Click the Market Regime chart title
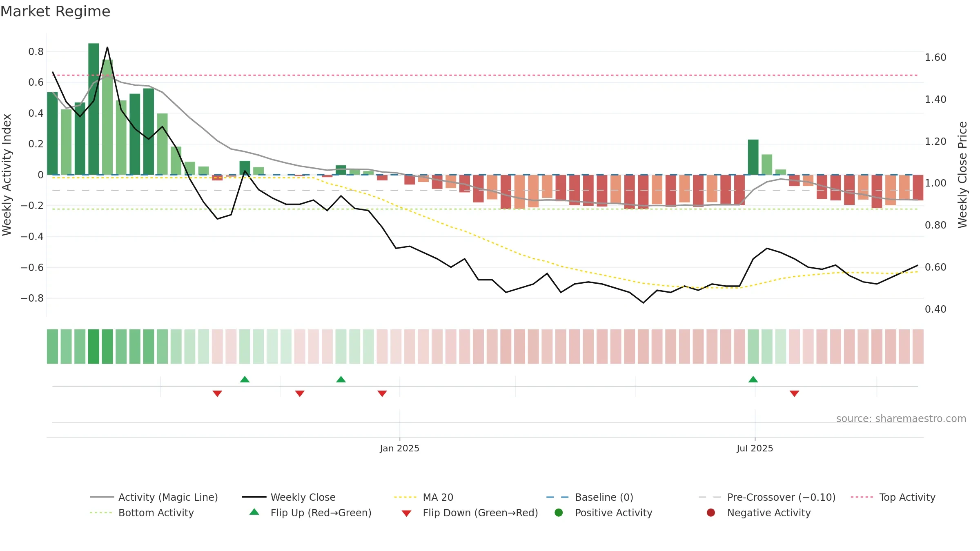980x551 pixels. [x=55, y=11]
